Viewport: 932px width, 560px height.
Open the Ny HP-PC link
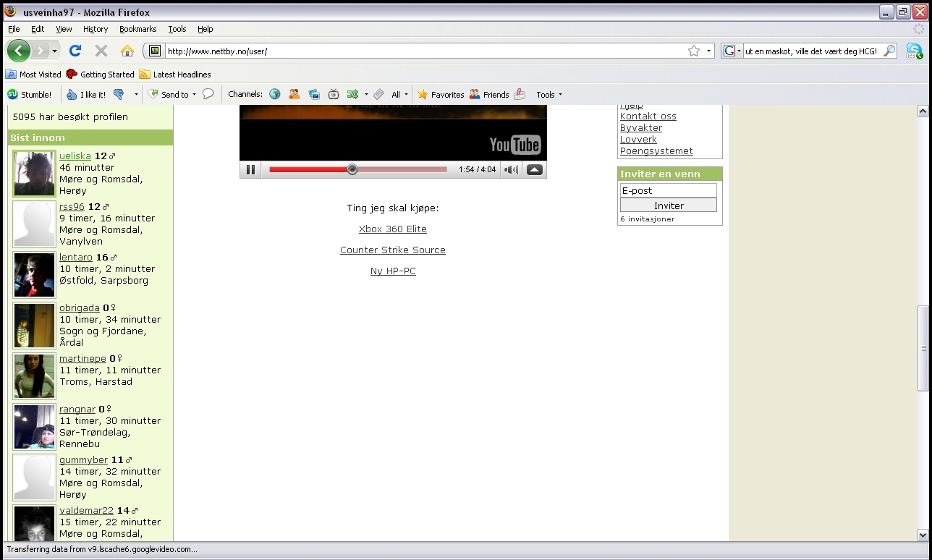(393, 271)
